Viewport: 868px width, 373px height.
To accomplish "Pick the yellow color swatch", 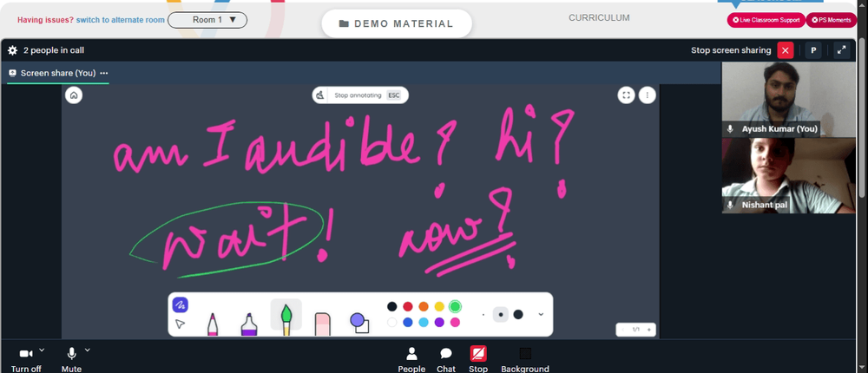I will (x=439, y=306).
